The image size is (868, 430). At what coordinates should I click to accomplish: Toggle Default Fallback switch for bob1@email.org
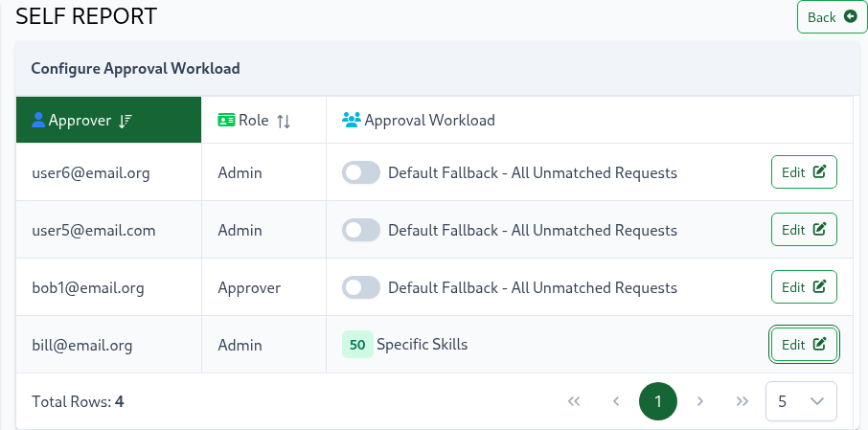tap(361, 287)
